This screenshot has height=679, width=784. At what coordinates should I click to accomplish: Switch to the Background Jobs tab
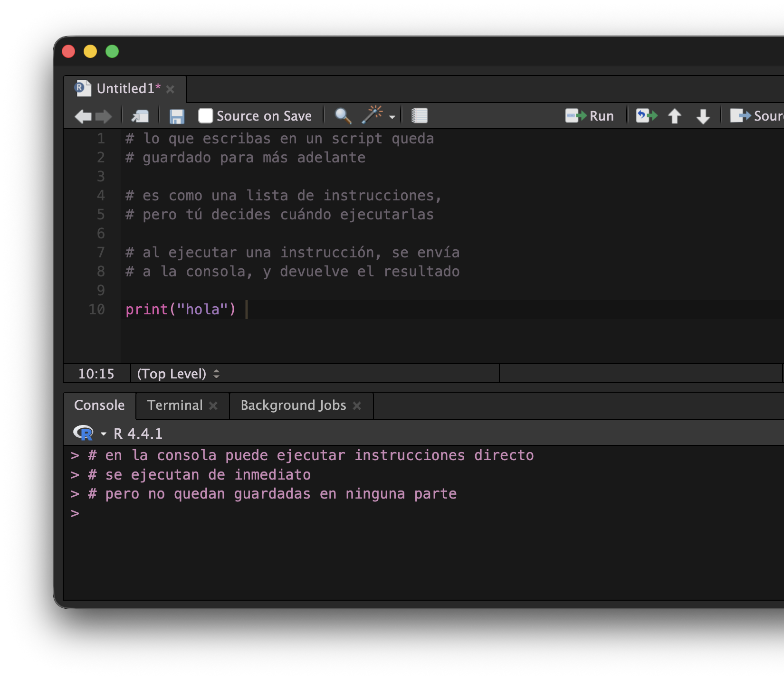pyautogui.click(x=293, y=406)
